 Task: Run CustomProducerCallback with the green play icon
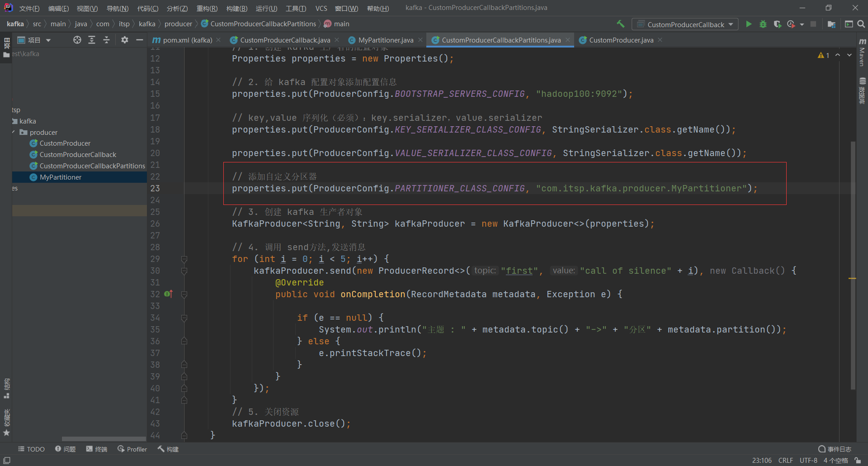point(749,24)
